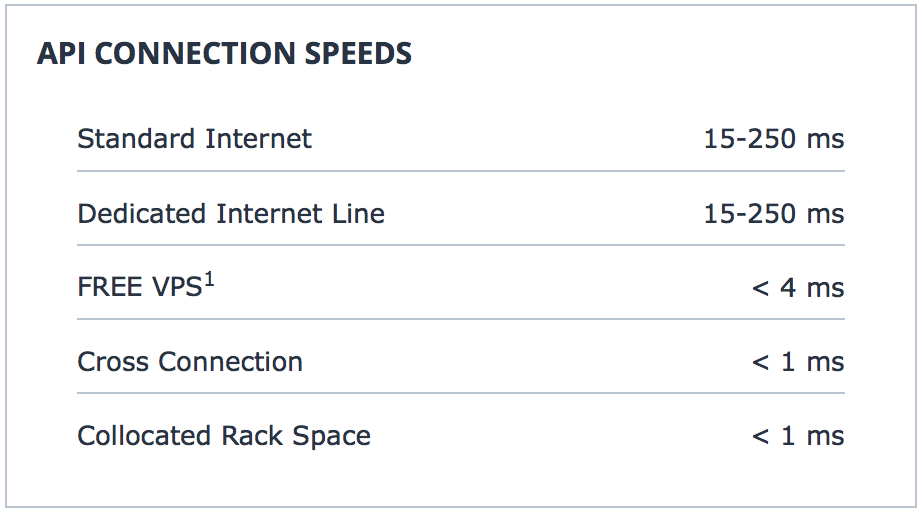The width and height of the screenshot is (922, 514).
Task: Click the FREE VPS label
Action: pos(140,288)
